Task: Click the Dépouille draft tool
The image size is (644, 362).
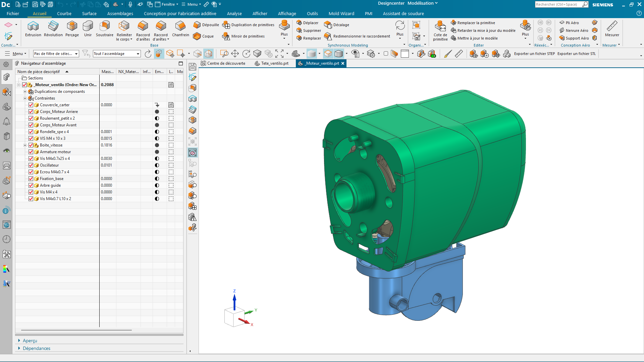Action: [x=206, y=25]
